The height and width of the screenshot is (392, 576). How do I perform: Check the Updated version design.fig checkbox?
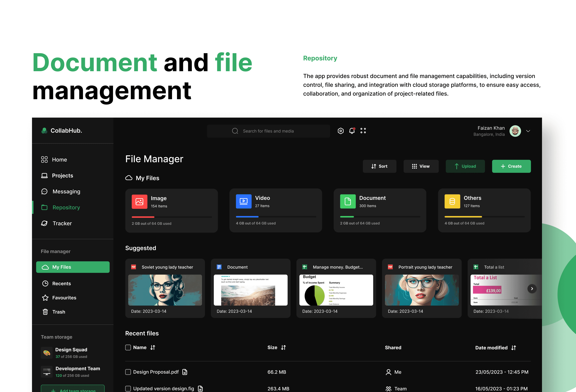pos(128,389)
